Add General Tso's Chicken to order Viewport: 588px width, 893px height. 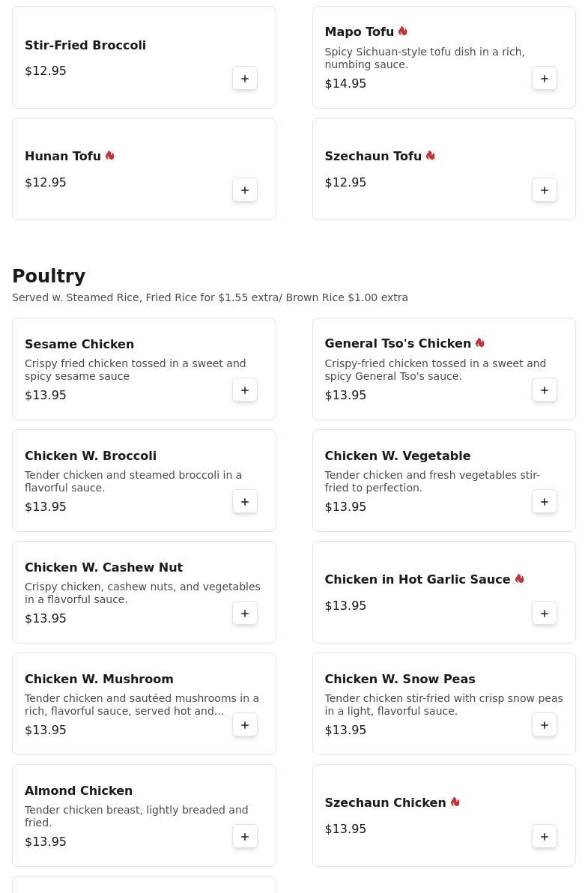[545, 390]
